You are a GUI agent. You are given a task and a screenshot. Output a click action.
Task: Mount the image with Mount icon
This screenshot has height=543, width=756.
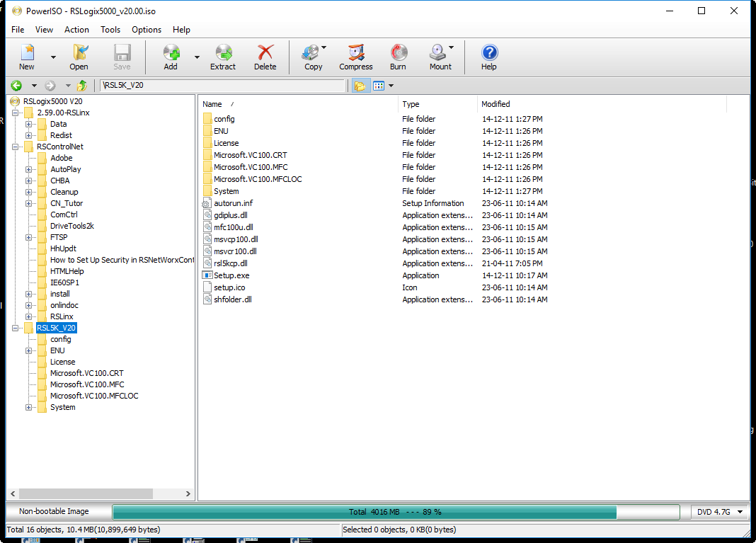437,52
